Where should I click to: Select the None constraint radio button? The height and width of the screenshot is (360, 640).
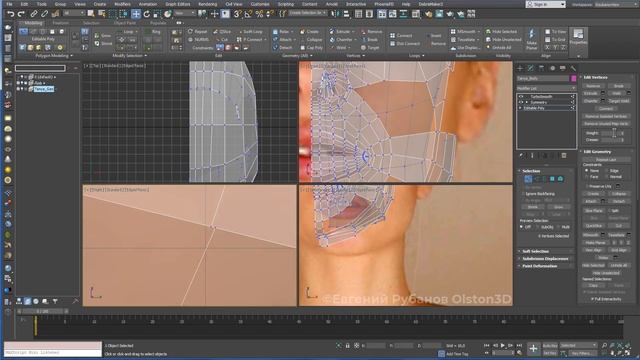587,171
